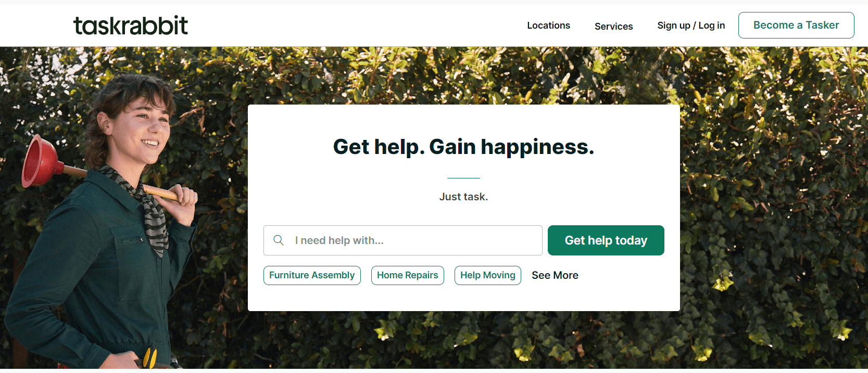Select the Furniture Assembly suggestion chip
868x373 pixels.
pos(312,275)
